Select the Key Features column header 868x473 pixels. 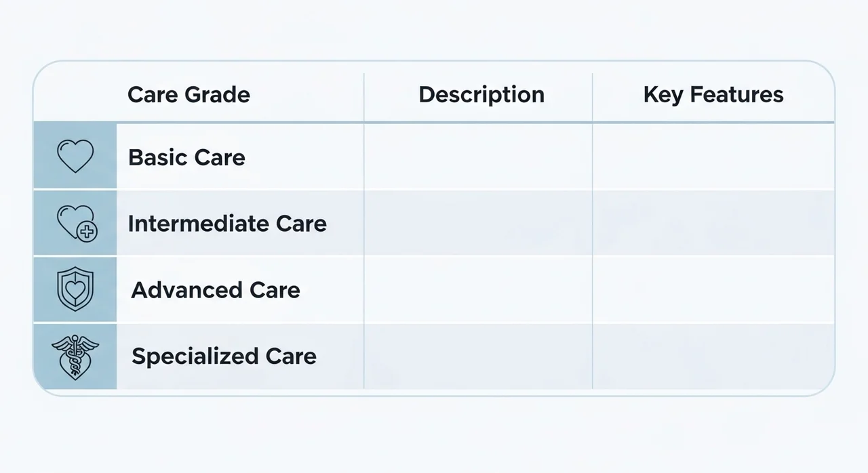pyautogui.click(x=713, y=95)
